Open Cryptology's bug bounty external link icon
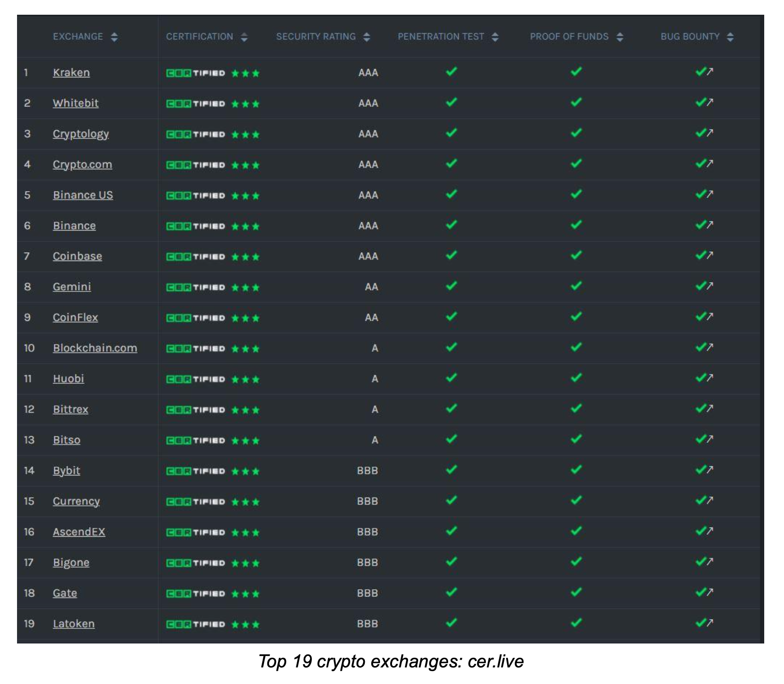The width and height of the screenshot is (784, 684). [710, 133]
